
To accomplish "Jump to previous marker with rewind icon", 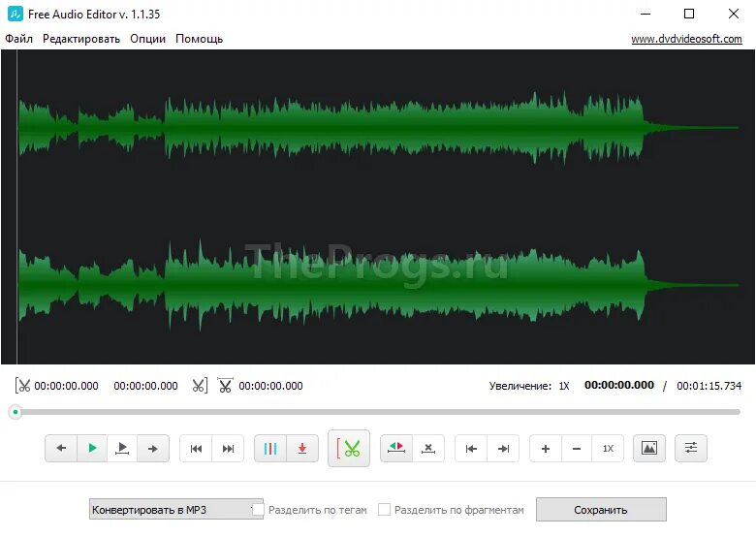I will 196,448.
